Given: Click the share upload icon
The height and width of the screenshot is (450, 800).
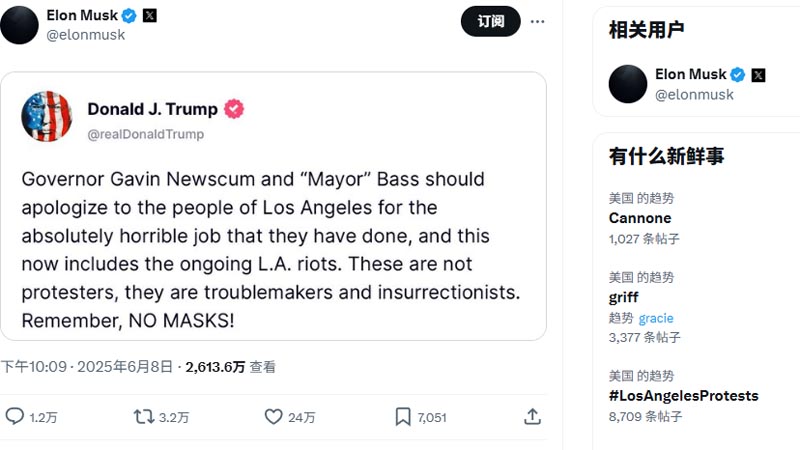Looking at the screenshot, I should [533, 416].
